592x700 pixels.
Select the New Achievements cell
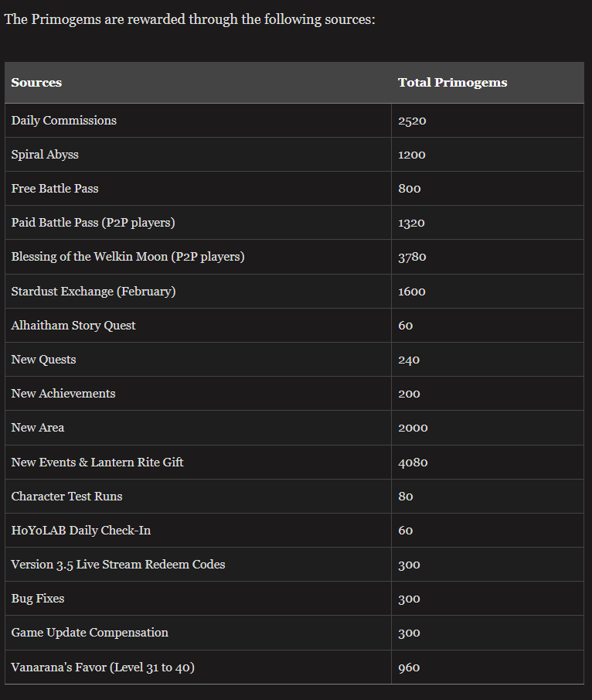pyautogui.click(x=198, y=393)
